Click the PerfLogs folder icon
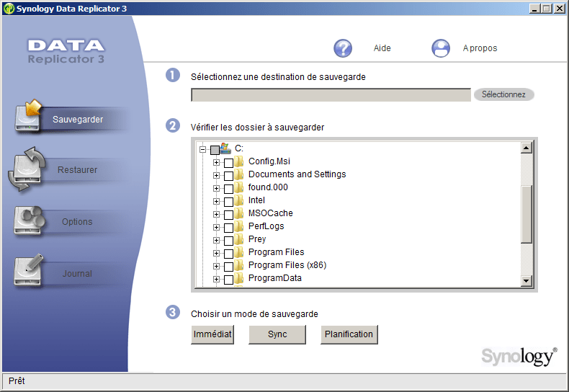The width and height of the screenshot is (569, 392). pos(239,226)
